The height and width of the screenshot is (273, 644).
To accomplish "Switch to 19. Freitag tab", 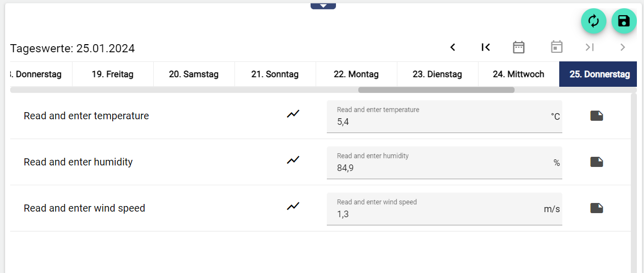I will coord(112,74).
